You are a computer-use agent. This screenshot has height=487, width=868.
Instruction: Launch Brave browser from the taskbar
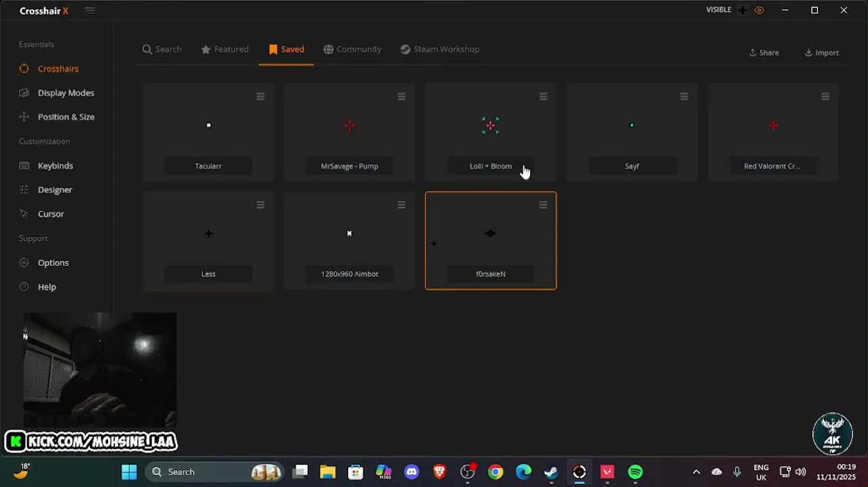439,471
